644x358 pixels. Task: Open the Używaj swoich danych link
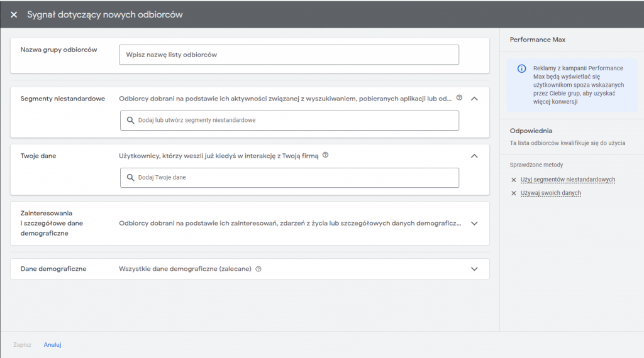[551, 193]
